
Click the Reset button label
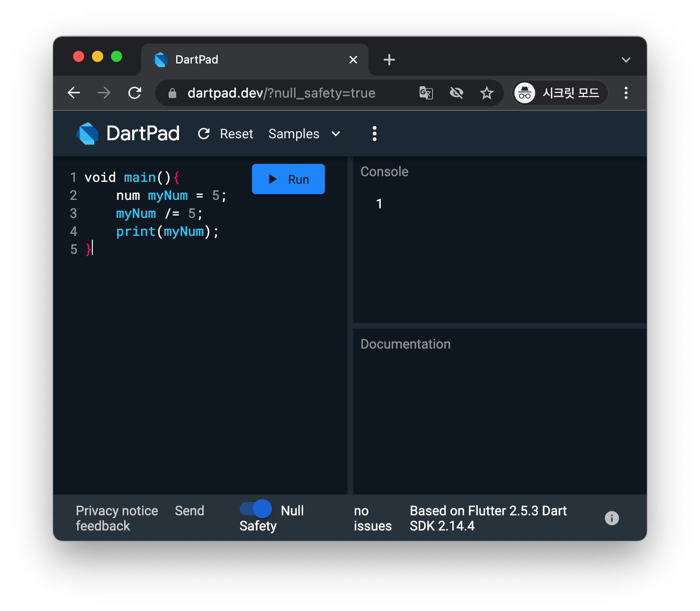click(236, 134)
